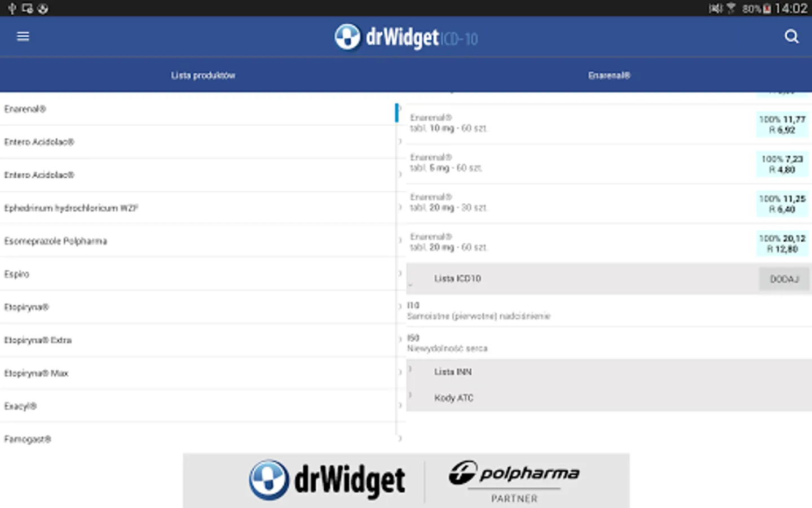Tap the clock showing 14:02
The image size is (812, 508).
791,8
